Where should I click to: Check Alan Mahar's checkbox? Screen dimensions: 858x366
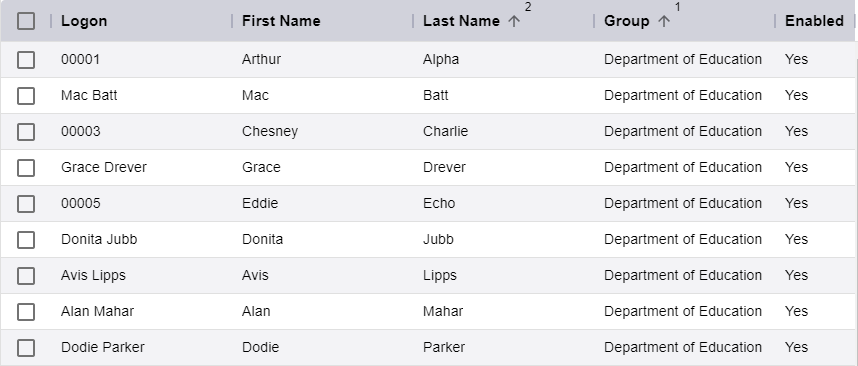click(x=26, y=312)
